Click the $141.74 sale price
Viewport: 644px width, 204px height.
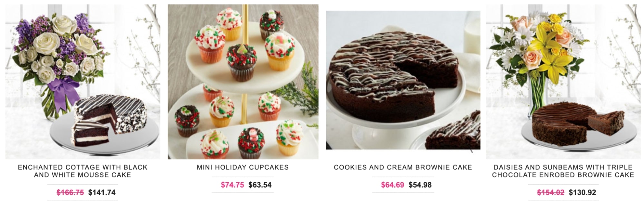(x=102, y=192)
